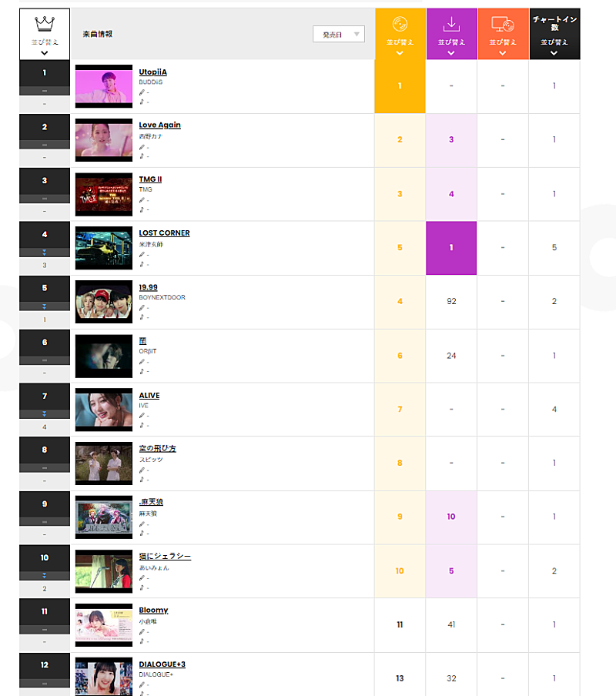Follow the Bloomy title link
This screenshot has height=696, width=616.
(153, 610)
